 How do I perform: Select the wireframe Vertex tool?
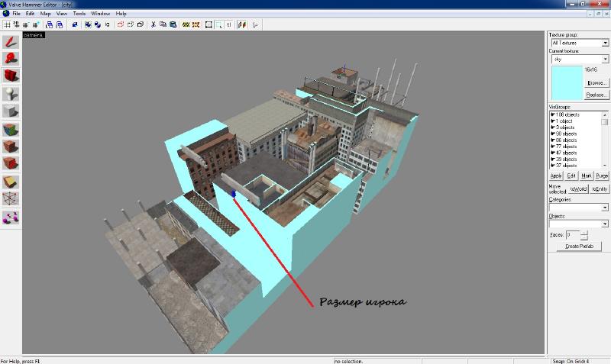pyautogui.click(x=11, y=200)
